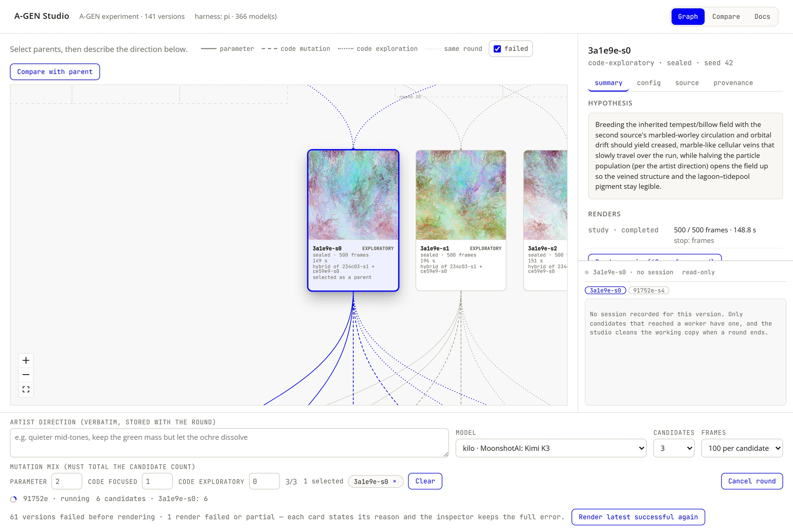
Task: Select the 3a1e9e-s1 card thumbnail
Action: click(461, 195)
